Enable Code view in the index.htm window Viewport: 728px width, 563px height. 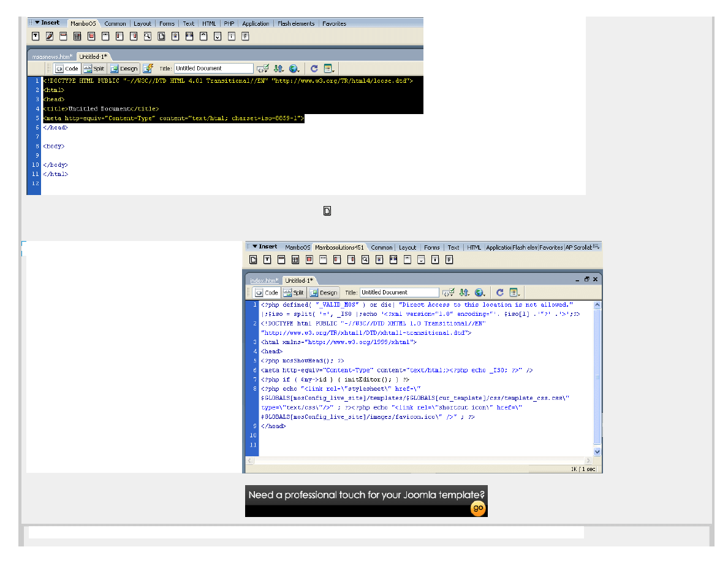click(x=267, y=293)
